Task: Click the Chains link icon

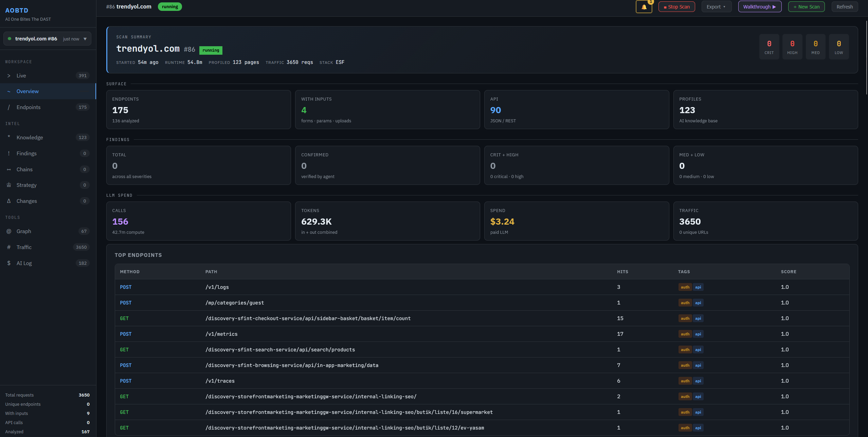Action: 9,169
